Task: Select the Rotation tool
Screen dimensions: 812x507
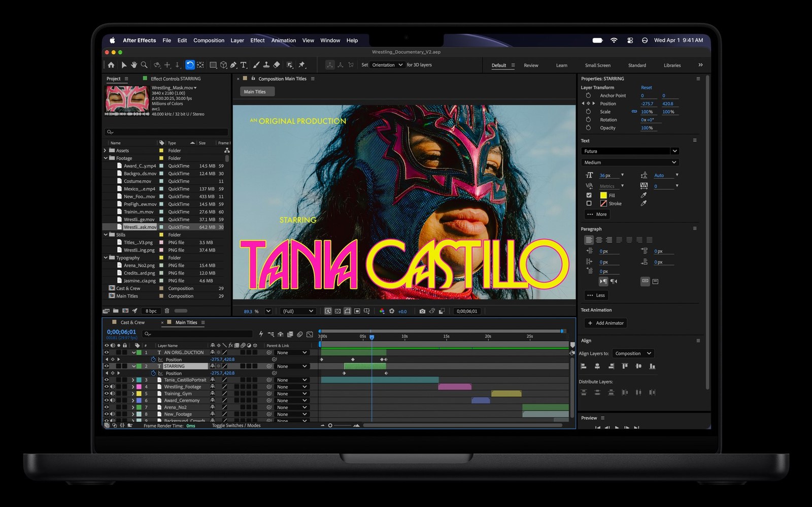Action: [190, 65]
